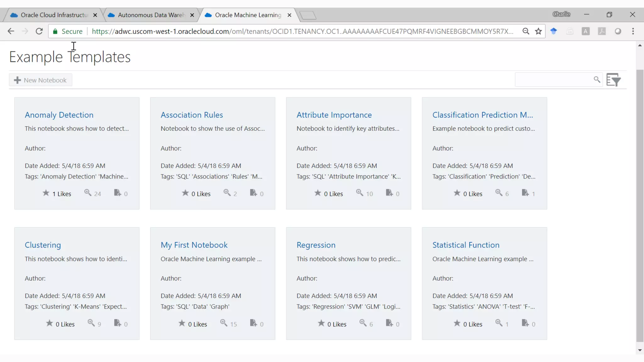Switch to Oracle Cloud Infrastructure tab
The height and width of the screenshot is (362, 644).
point(54,15)
